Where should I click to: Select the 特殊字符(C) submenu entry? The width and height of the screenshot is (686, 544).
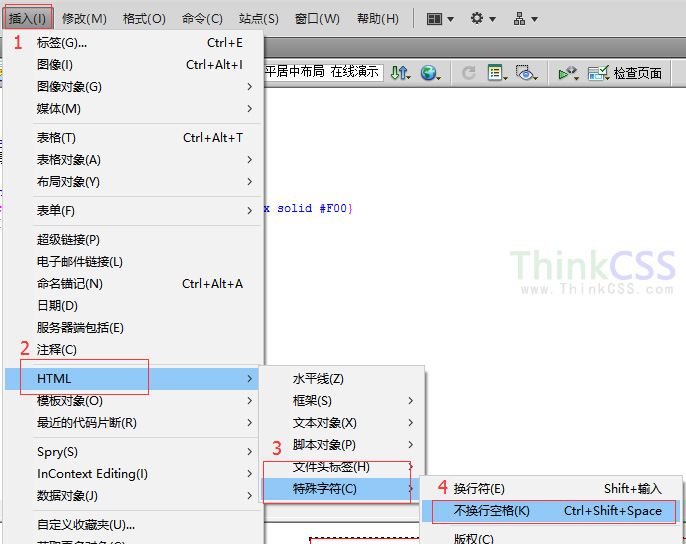(x=342, y=488)
